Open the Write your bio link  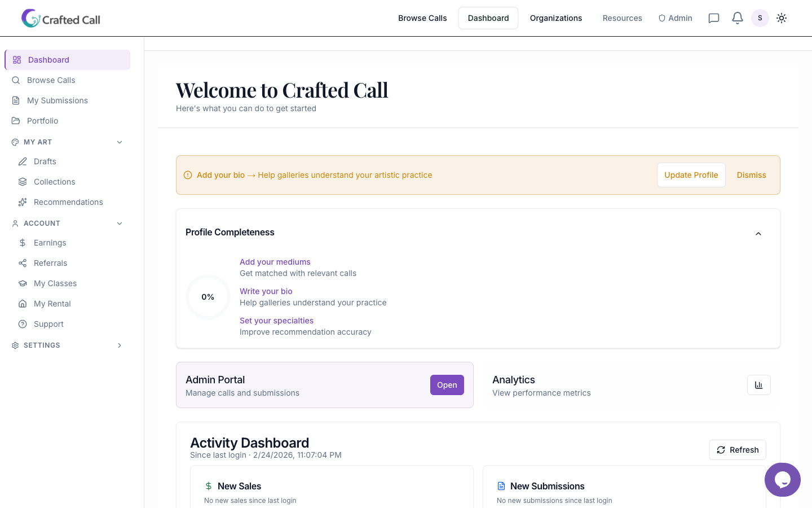tap(266, 291)
